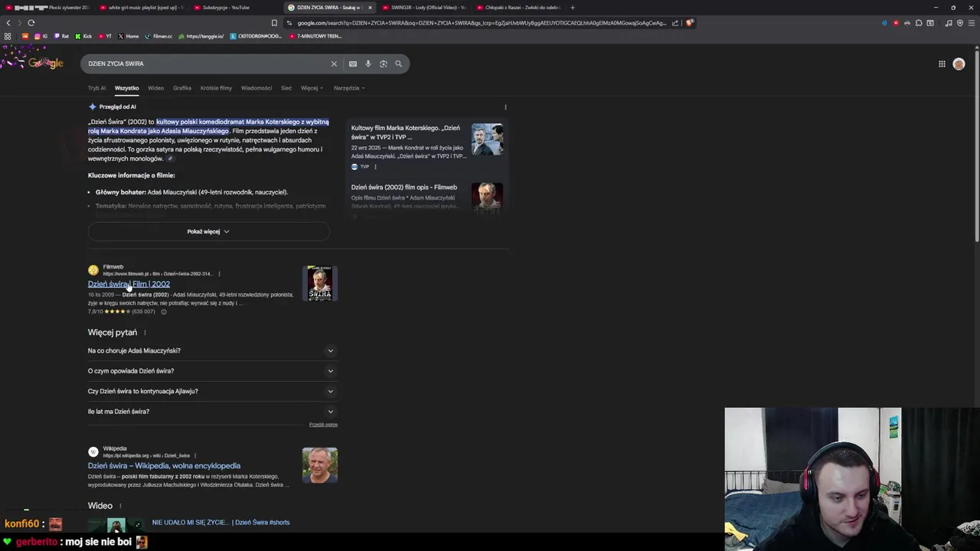Select the Wiadomości search tab
This screenshot has height=551, width=980.
tap(256, 88)
